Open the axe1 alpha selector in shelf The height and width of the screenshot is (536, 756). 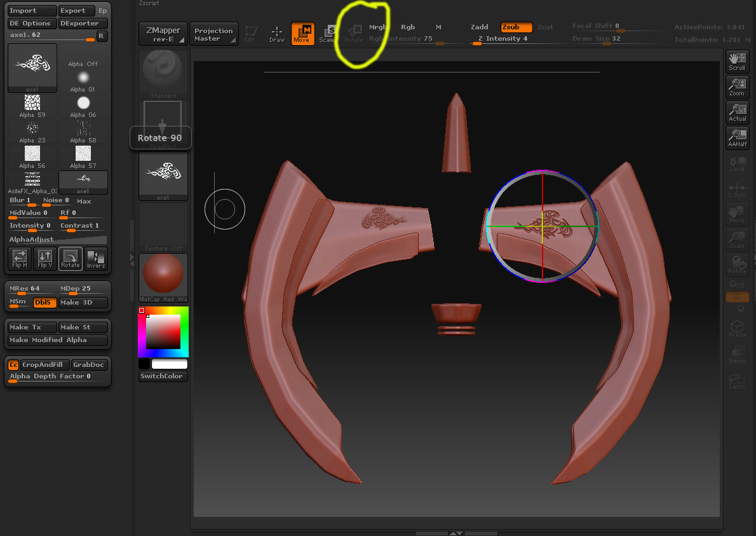(163, 176)
